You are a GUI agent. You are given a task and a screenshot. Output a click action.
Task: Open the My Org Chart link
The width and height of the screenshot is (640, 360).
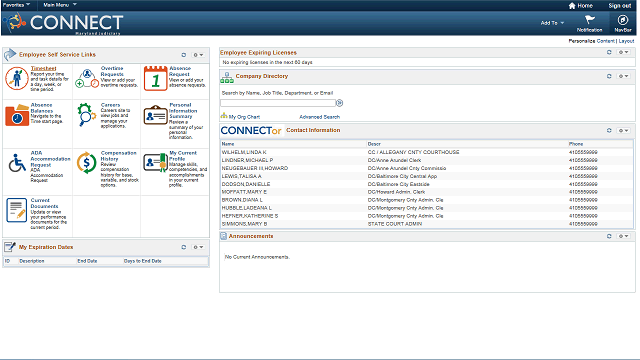[x=240, y=116]
